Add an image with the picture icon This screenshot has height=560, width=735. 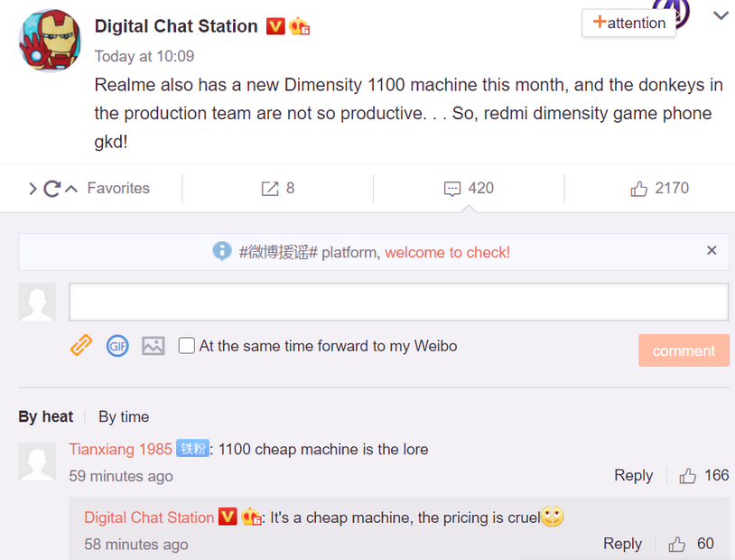click(154, 345)
